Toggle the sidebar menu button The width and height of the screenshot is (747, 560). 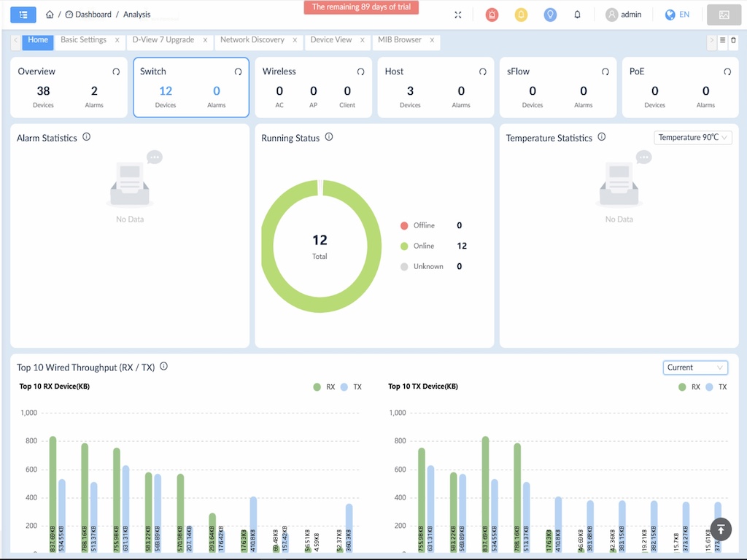tap(23, 15)
